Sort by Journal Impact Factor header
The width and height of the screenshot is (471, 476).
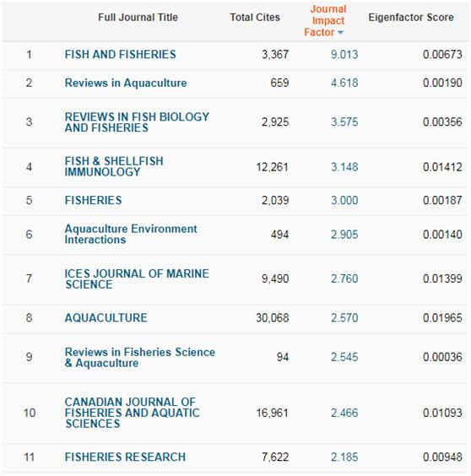[x=325, y=20]
